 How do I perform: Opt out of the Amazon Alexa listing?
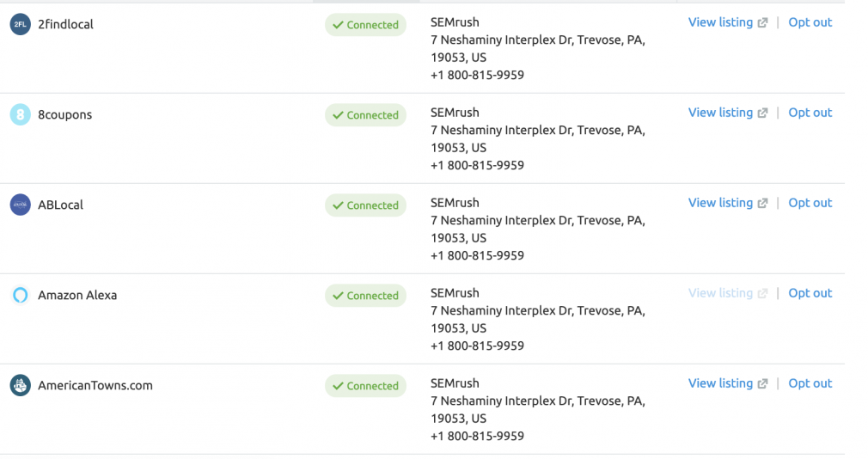pos(810,293)
